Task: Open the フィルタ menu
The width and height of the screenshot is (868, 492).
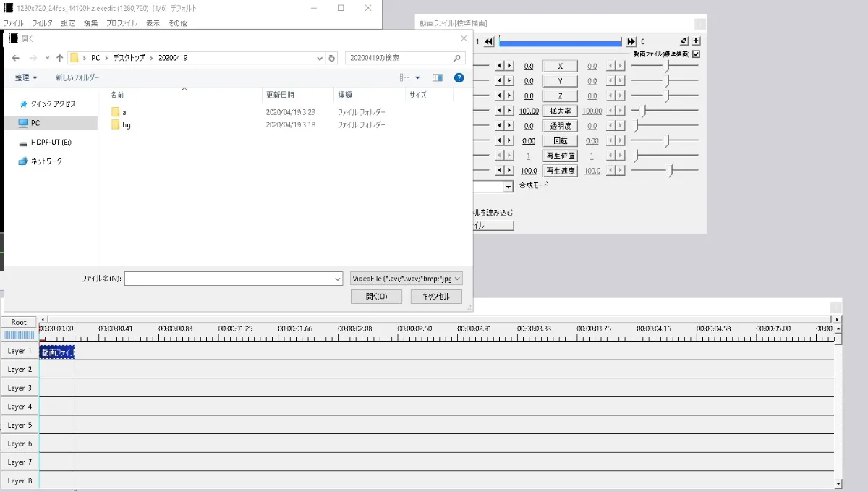Action: [42, 23]
